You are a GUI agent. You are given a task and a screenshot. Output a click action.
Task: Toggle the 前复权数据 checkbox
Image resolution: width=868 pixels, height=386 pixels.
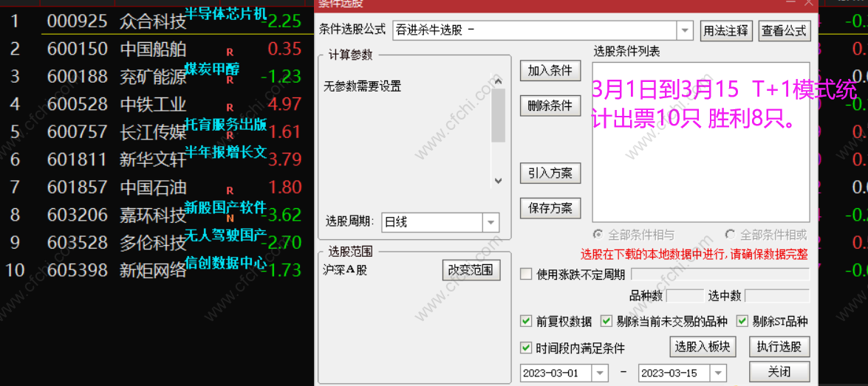526,321
